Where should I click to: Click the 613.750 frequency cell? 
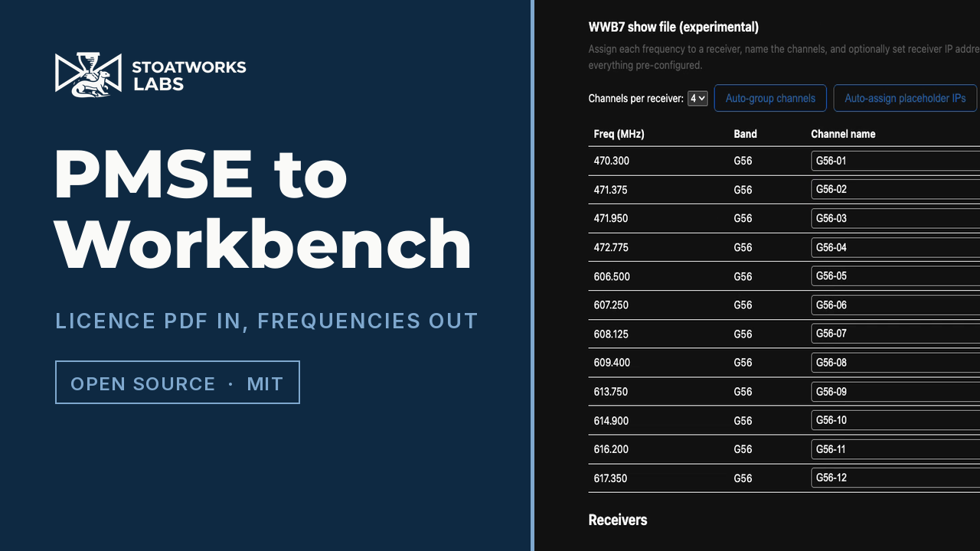611,392
